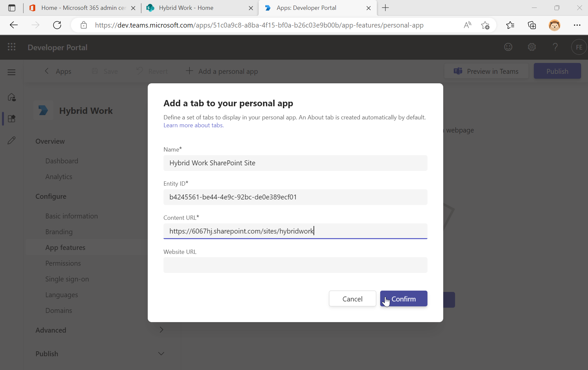Select the Tools pencil icon in the sidebar
The width and height of the screenshot is (588, 370).
11,140
